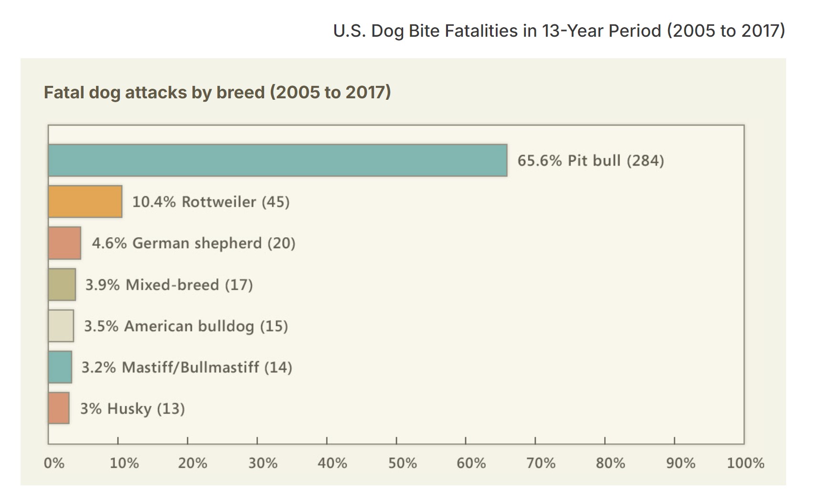Image resolution: width=821 pixels, height=504 pixels.
Task: Click the "3.9% Mixed-breed (17)" label
Action: (169, 285)
